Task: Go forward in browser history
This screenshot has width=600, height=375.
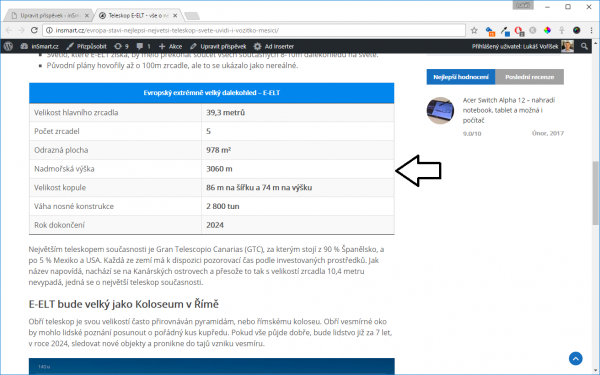Action: [x=21, y=30]
